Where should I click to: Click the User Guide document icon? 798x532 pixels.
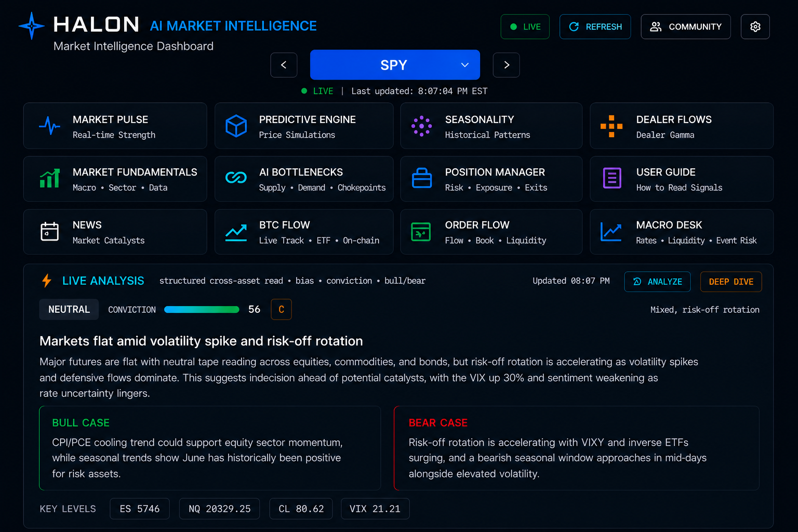(x=612, y=178)
